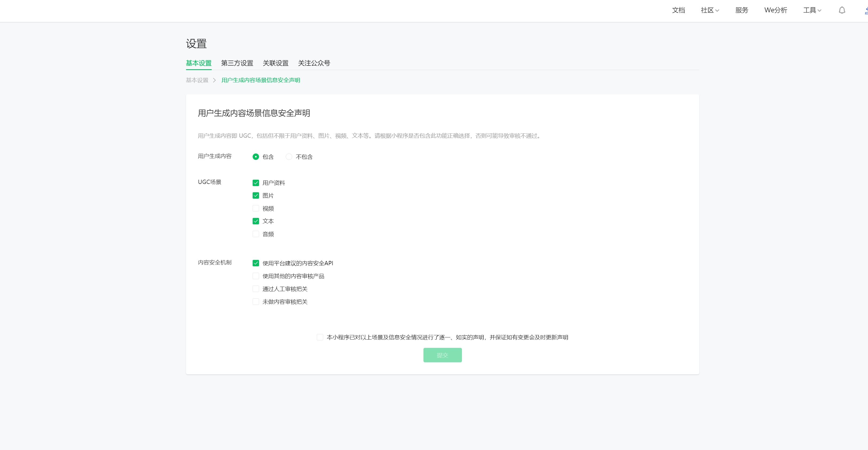Uncheck 使用平台建议的内容安全API option
868x450 pixels.
tap(256, 263)
